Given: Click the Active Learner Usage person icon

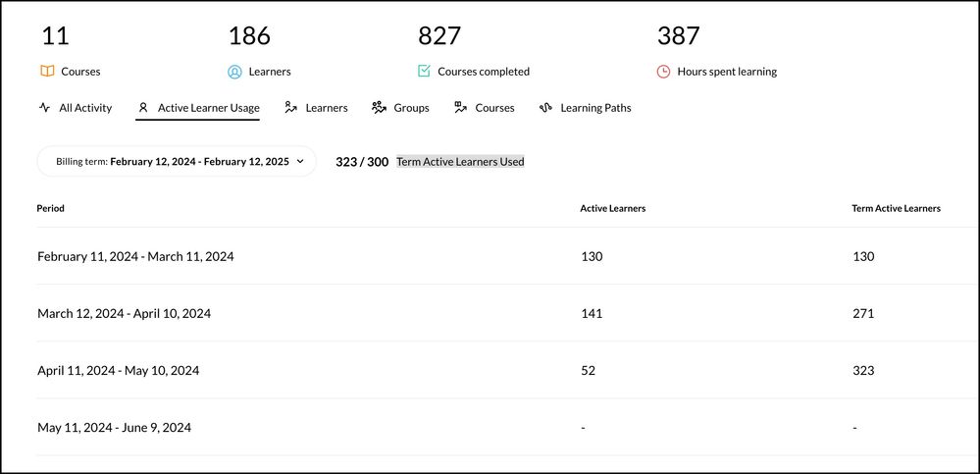Looking at the screenshot, I should pos(143,108).
